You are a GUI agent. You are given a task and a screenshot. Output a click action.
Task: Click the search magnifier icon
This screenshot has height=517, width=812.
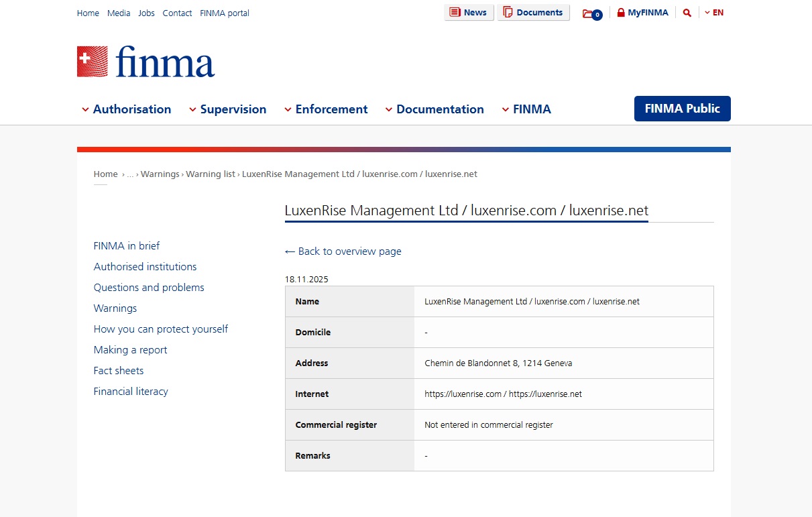(x=687, y=12)
